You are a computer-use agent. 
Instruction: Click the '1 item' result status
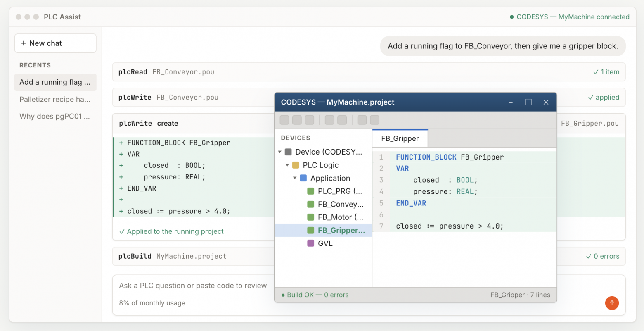tap(606, 72)
